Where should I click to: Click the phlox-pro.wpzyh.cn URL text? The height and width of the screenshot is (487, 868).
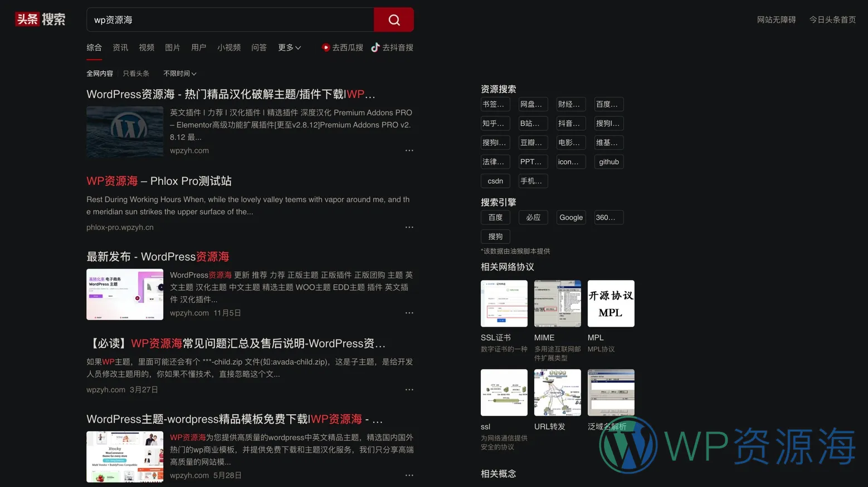pyautogui.click(x=120, y=228)
